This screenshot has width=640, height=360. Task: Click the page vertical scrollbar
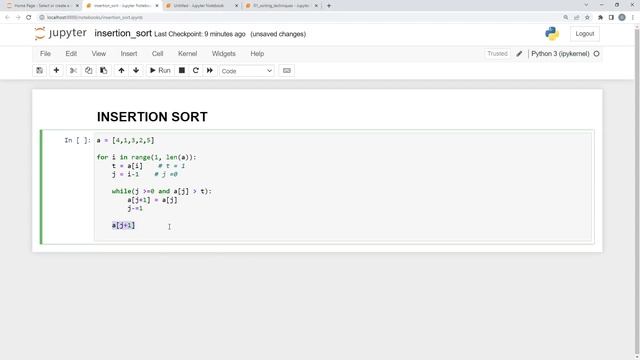tap(637, 192)
